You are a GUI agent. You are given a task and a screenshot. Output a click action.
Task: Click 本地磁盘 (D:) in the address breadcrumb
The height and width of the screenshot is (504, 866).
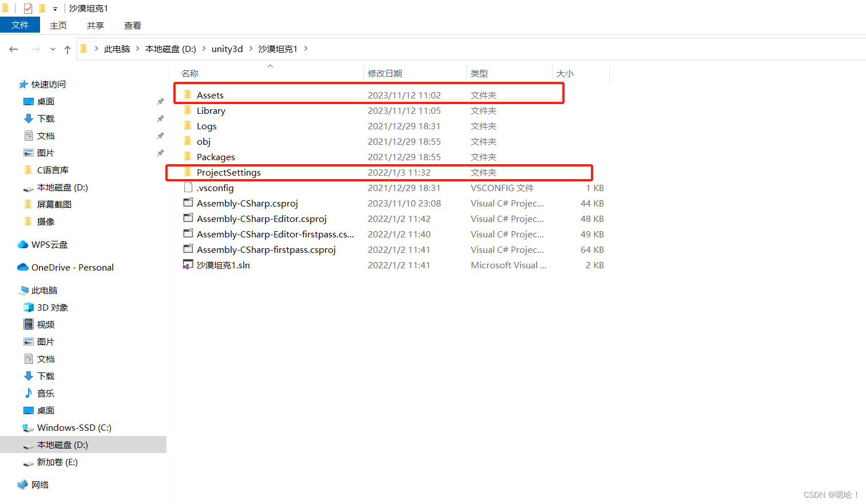pos(170,49)
